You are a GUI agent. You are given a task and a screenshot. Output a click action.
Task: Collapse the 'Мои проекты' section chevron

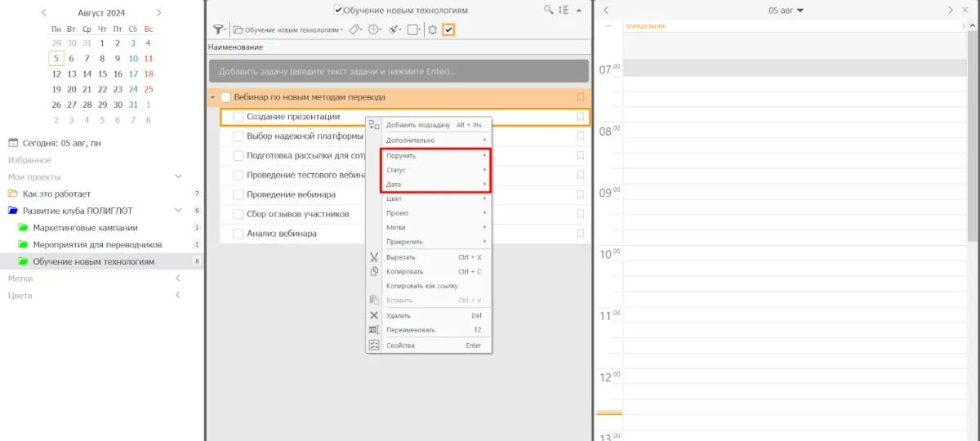178,176
